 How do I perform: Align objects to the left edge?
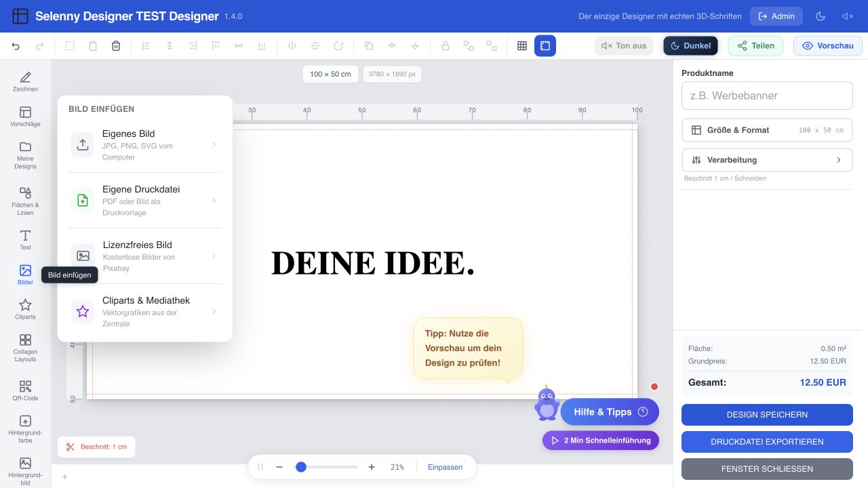coord(146,46)
